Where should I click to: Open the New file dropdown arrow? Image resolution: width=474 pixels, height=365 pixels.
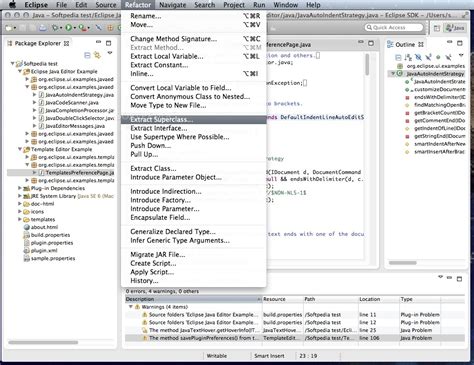coord(15,28)
